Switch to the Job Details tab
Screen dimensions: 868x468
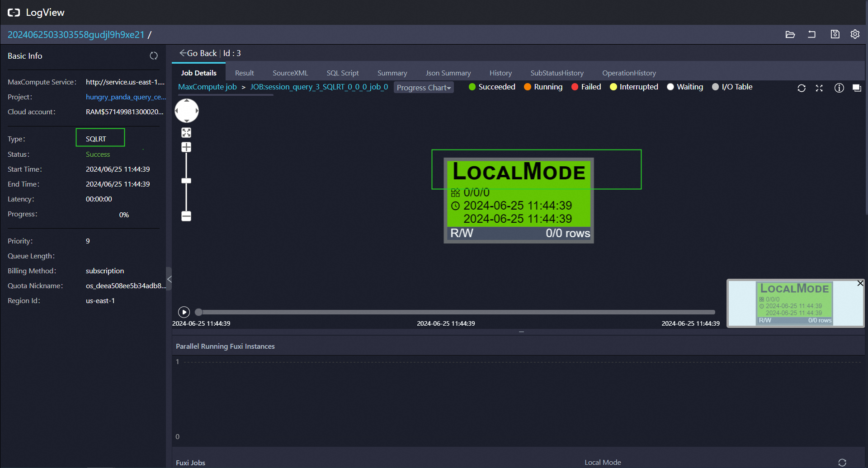point(198,73)
